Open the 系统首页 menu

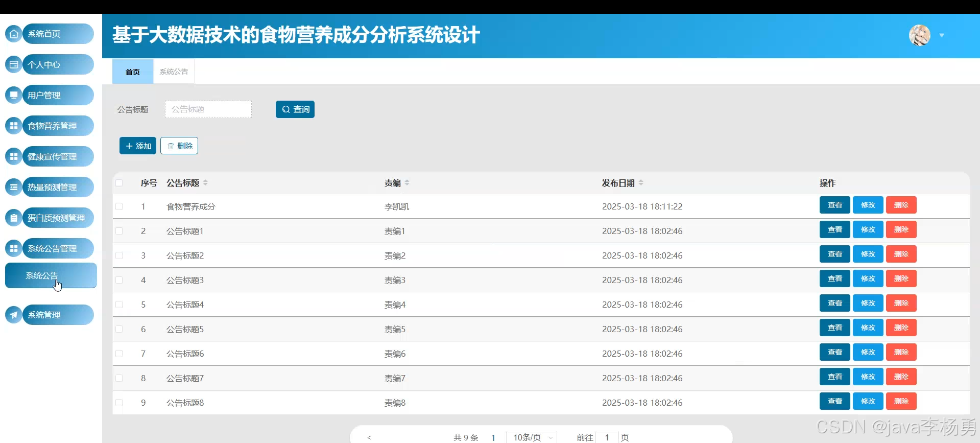(58, 34)
